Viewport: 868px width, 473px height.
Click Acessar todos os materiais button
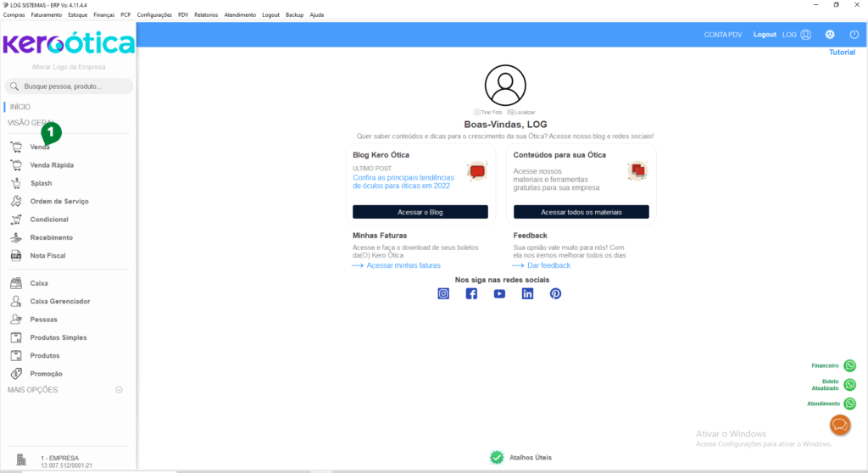pyautogui.click(x=581, y=212)
